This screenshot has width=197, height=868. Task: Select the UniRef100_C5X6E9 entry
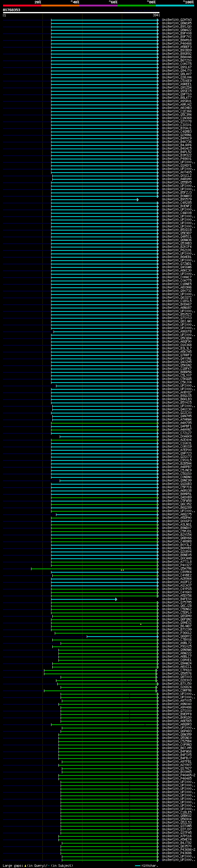pos(177,81)
